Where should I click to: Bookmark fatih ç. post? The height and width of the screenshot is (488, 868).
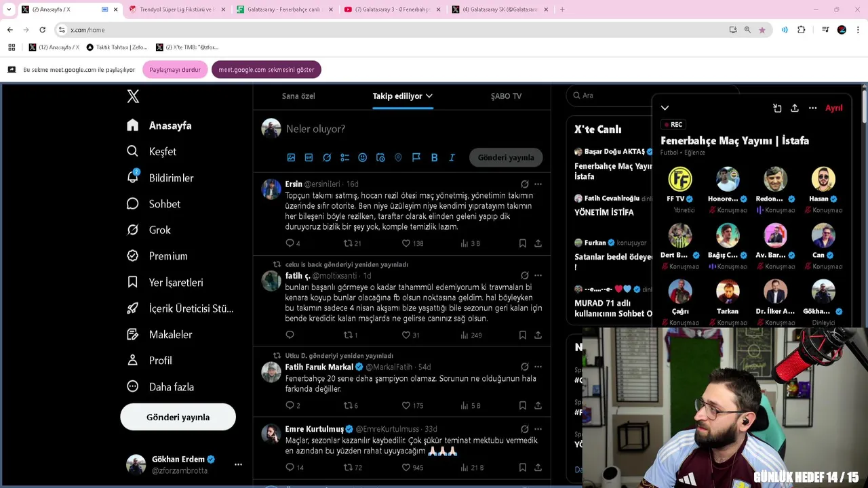522,335
